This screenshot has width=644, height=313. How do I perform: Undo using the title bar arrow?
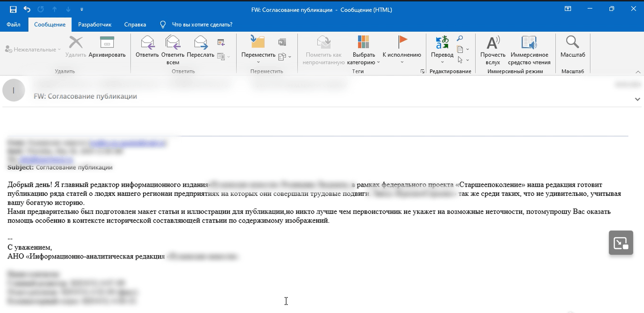pyautogui.click(x=27, y=9)
